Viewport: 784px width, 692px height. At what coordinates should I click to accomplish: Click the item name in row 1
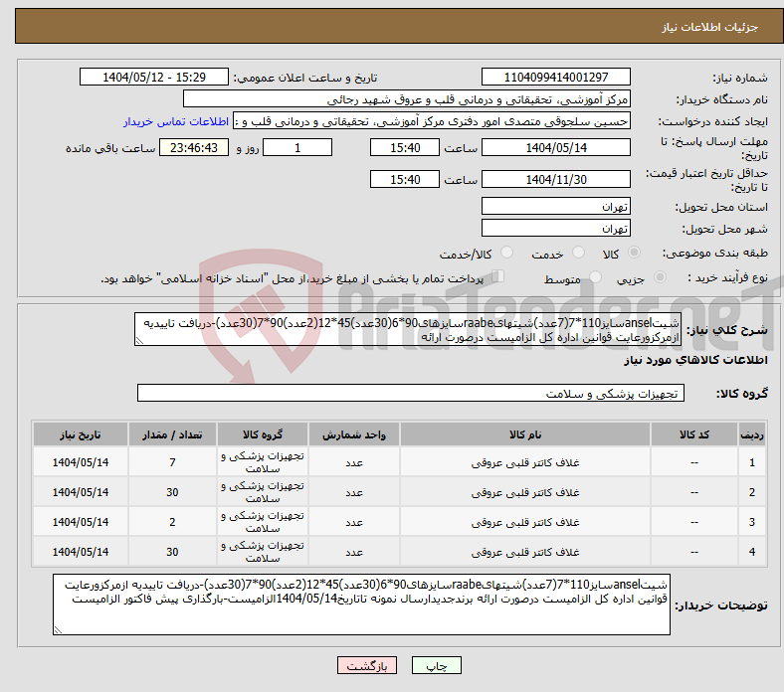[x=525, y=462]
